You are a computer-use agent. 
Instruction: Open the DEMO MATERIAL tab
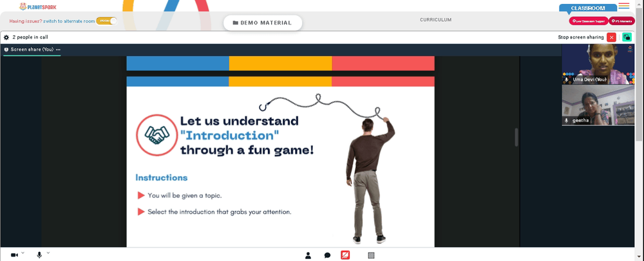pyautogui.click(x=263, y=23)
